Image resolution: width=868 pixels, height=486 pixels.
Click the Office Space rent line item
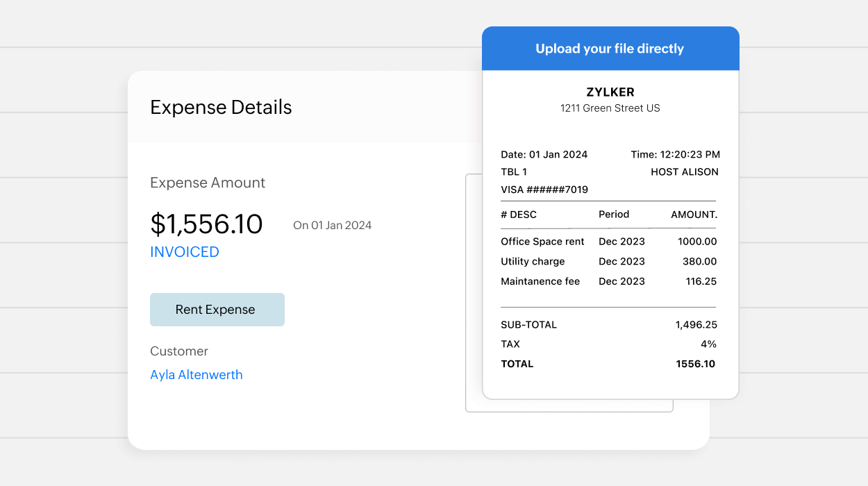pos(542,242)
